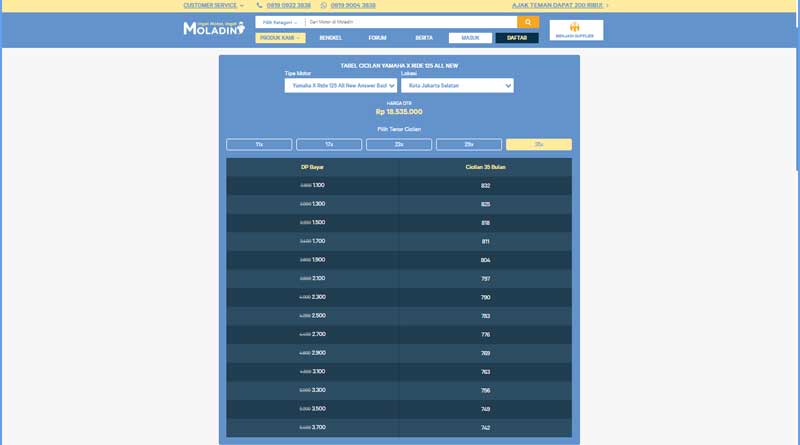The height and width of the screenshot is (445, 800).
Task: Open the Forum menu item
Action: tap(377, 38)
